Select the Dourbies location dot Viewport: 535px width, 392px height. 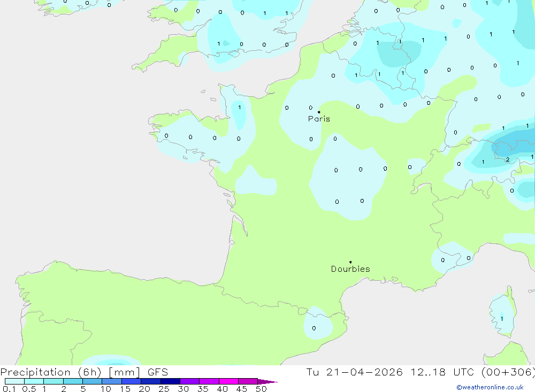[350, 262]
